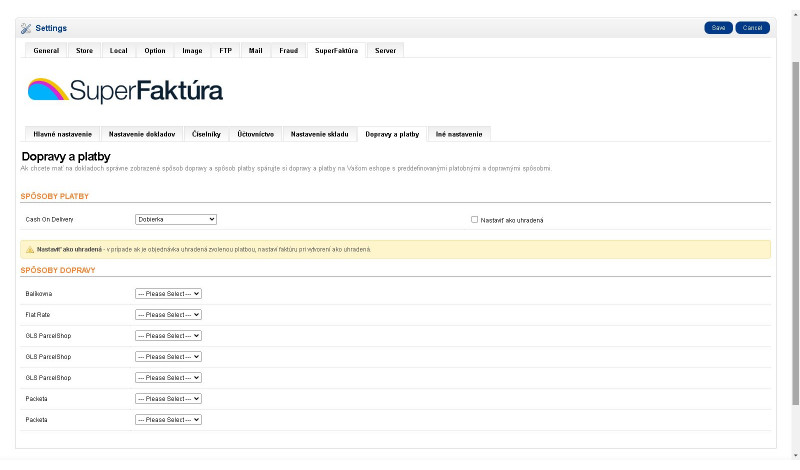Screen dimensions: 800x470
Task: Open the Mail tab
Action: pyautogui.click(x=256, y=51)
